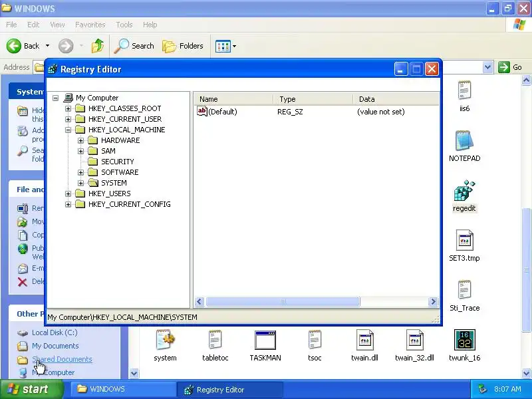This screenshot has height=399, width=532.
Task: Select the HARDWARE folder icon
Action: pos(93,140)
